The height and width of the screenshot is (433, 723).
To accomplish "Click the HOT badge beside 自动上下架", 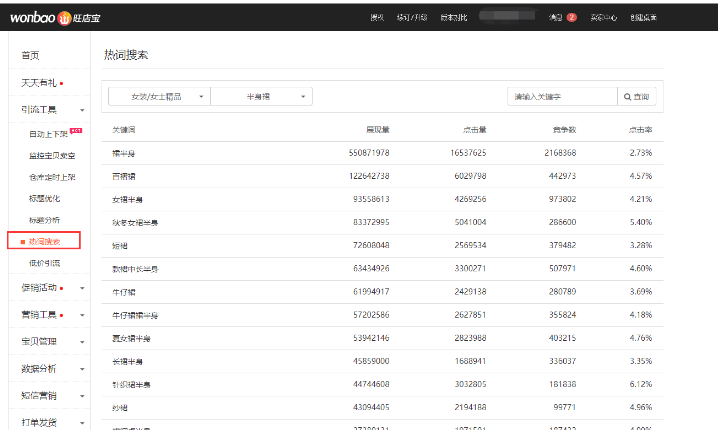I will click(x=76, y=131).
